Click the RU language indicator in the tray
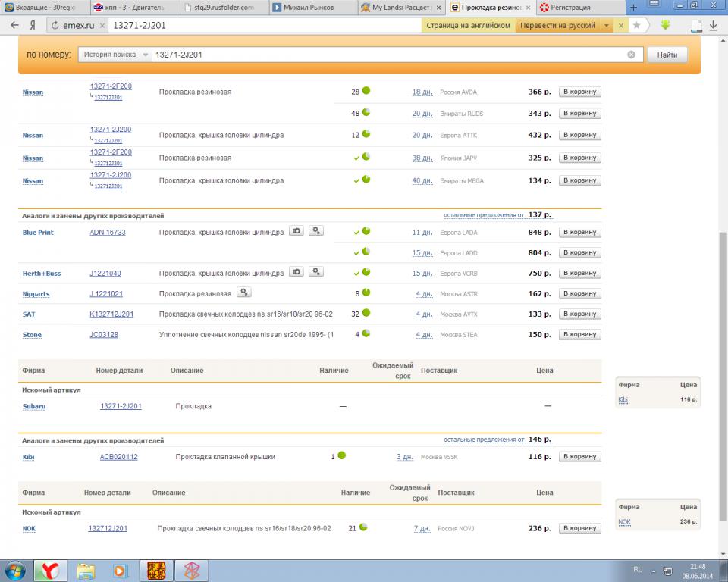This screenshot has height=582, width=728. tap(638, 569)
